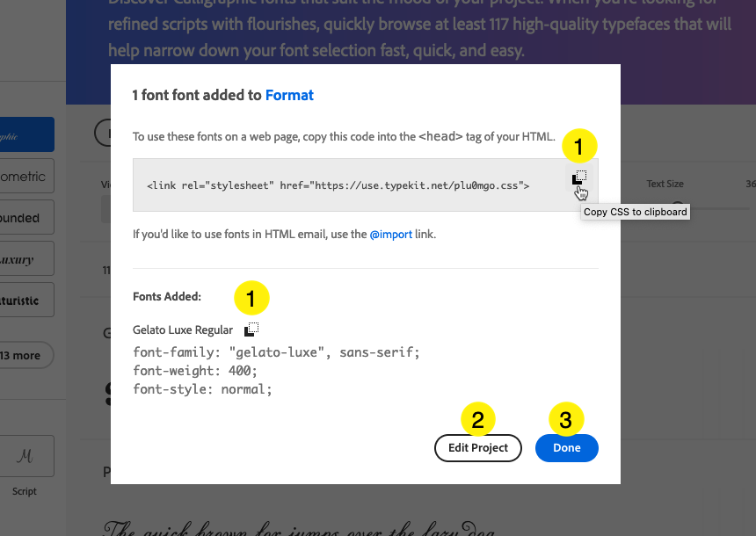Click the font-style normal CSS line

click(202, 389)
